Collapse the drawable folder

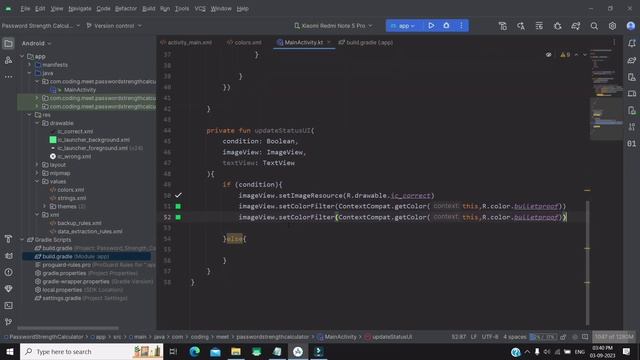[37, 123]
